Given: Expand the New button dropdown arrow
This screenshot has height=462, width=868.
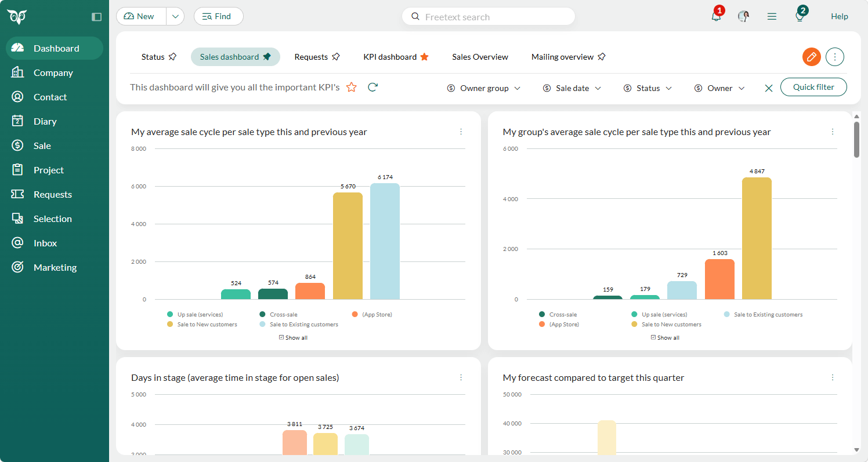Looking at the screenshot, I should tap(175, 16).
